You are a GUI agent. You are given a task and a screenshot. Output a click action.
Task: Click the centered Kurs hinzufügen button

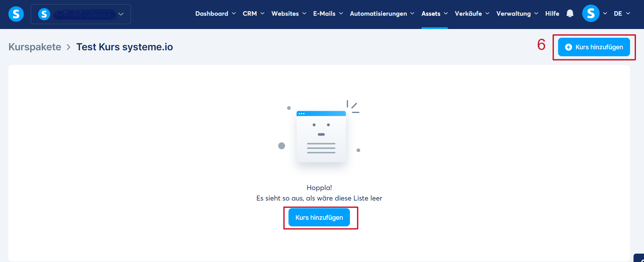[319, 218]
